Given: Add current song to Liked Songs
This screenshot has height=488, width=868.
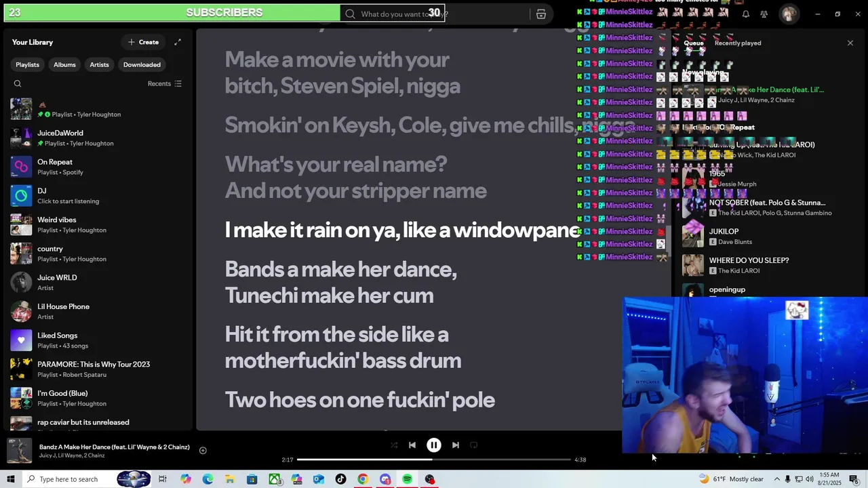Looking at the screenshot, I should click(x=203, y=450).
